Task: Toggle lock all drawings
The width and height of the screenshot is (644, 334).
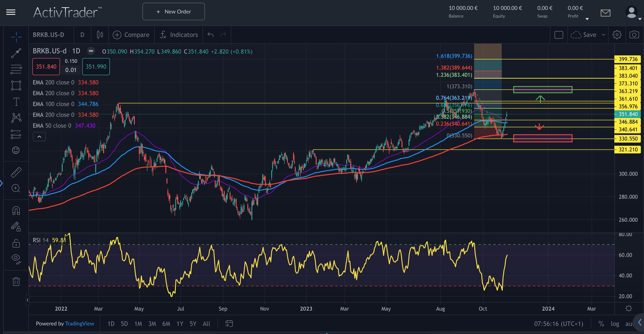Action: tap(16, 243)
